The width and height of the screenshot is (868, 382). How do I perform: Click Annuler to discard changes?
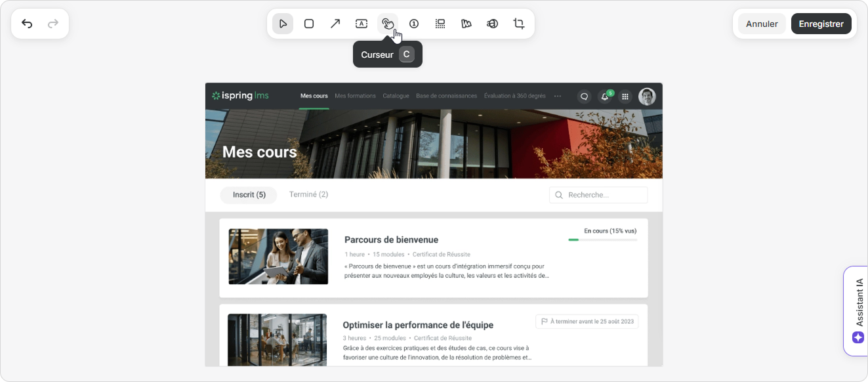(762, 24)
